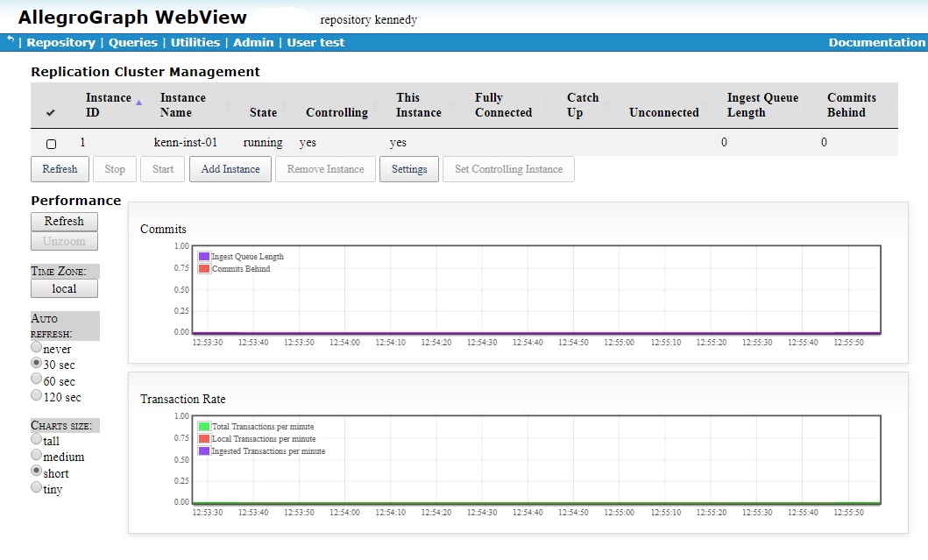Image resolution: width=928 pixels, height=560 pixels.
Task: Open the Documentation link
Action: [x=876, y=41]
